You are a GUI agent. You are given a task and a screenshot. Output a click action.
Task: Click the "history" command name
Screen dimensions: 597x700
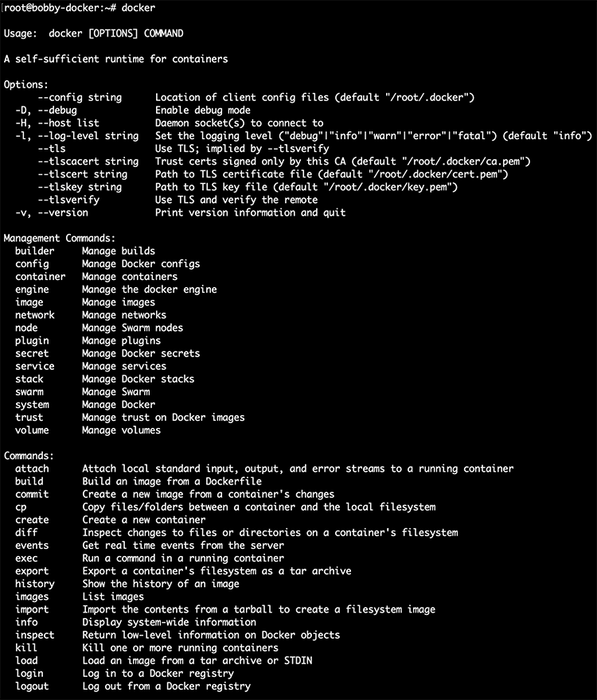tap(35, 584)
